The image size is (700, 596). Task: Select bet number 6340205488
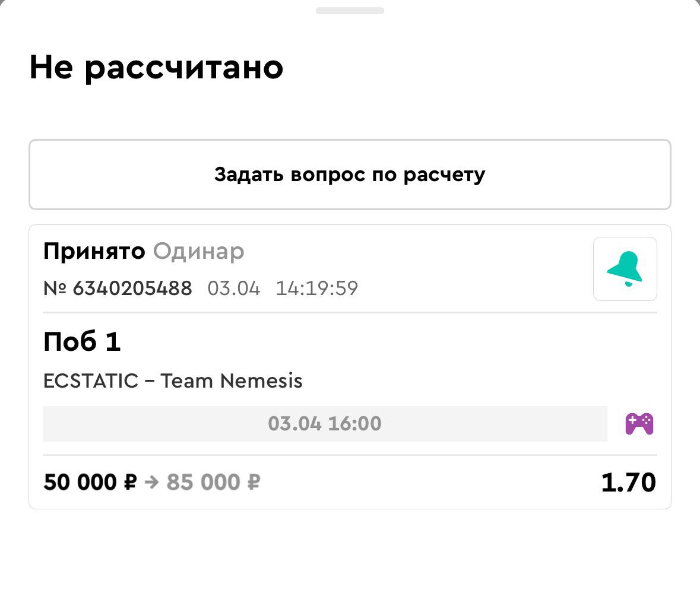click(x=132, y=289)
